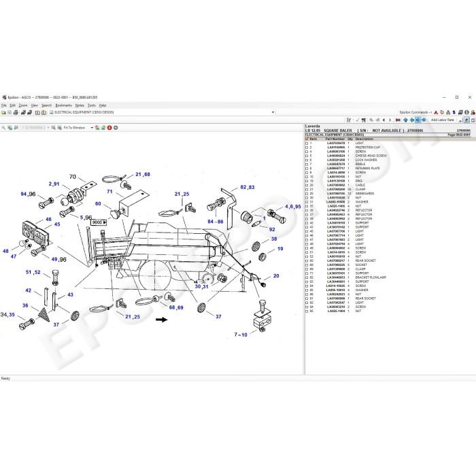The image size is (476, 476).
Task: Click the info circle Epsilon command icon
Action: [x=466, y=112]
